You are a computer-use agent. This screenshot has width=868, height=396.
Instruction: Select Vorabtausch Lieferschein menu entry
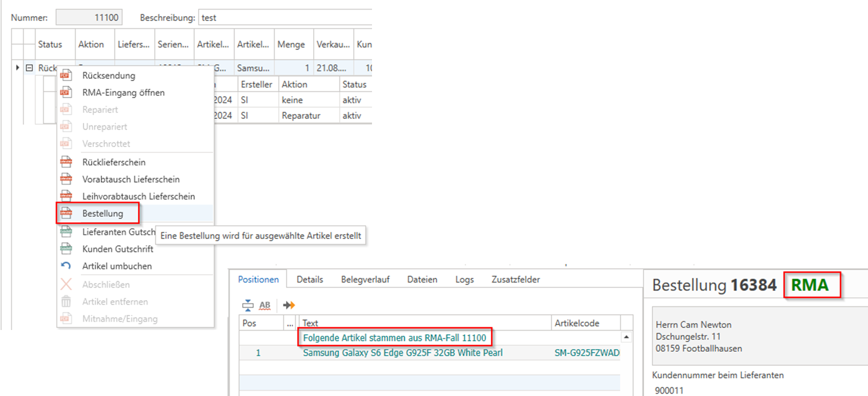tap(131, 179)
